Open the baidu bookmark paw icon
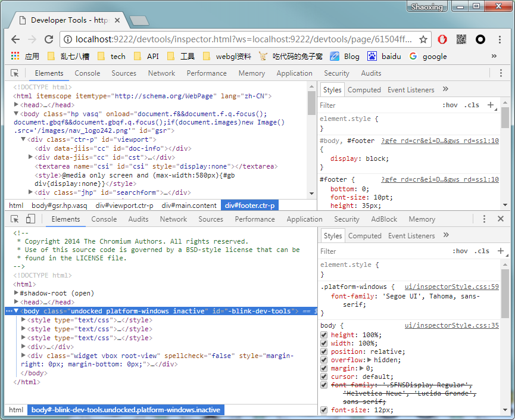The width and height of the screenshot is (515, 420). pos(372,56)
